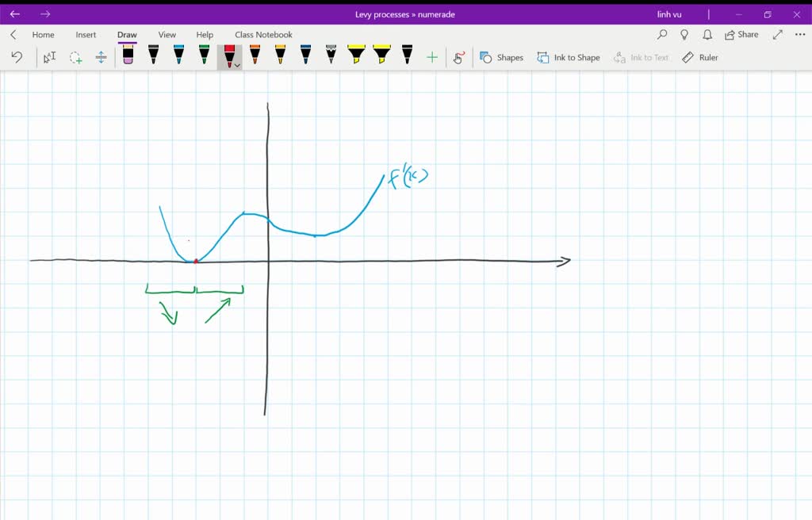Viewport: 812px width, 520px height.
Task: Expand the ellipsis overflow menu
Action: (799, 34)
